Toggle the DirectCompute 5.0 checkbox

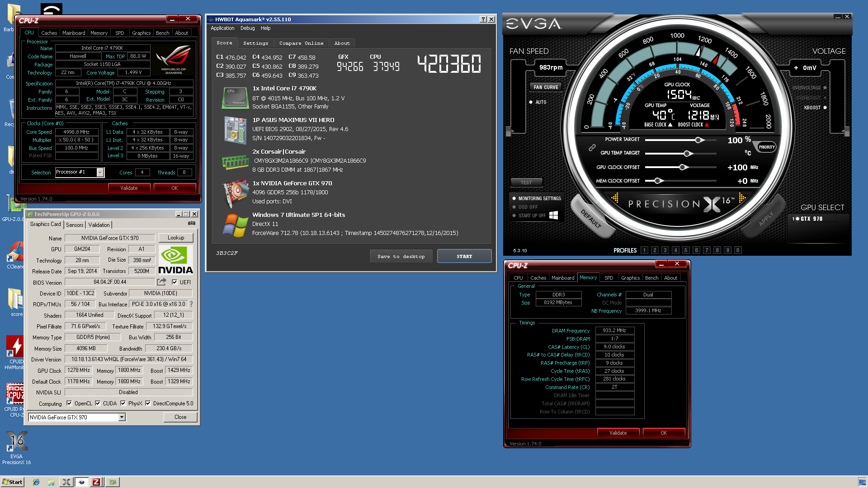point(148,403)
